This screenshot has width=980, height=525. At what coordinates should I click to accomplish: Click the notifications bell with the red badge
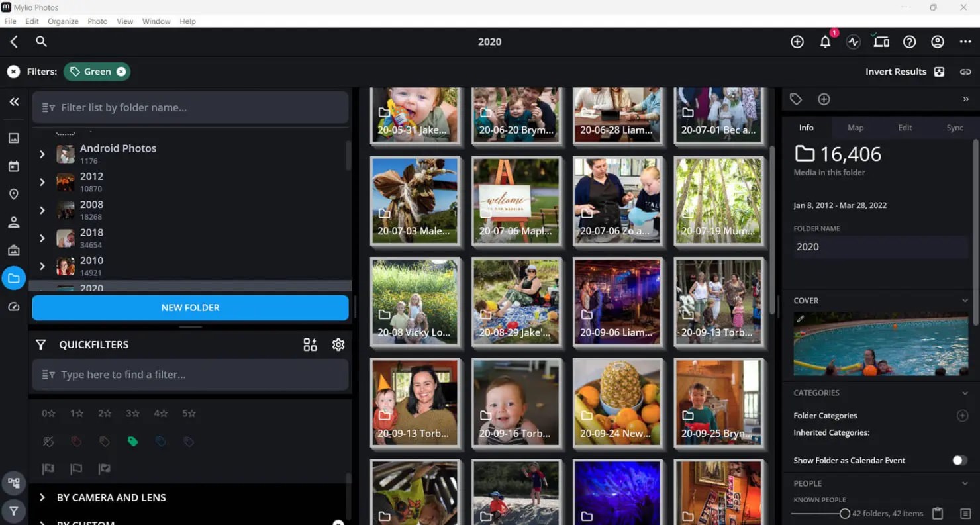click(x=825, y=41)
